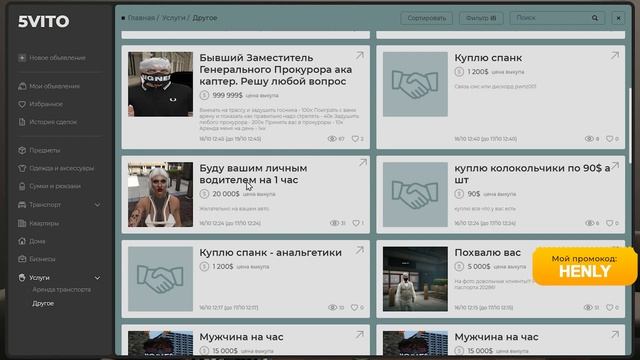
Task: Select the Другое subcategory
Action: coord(43,303)
